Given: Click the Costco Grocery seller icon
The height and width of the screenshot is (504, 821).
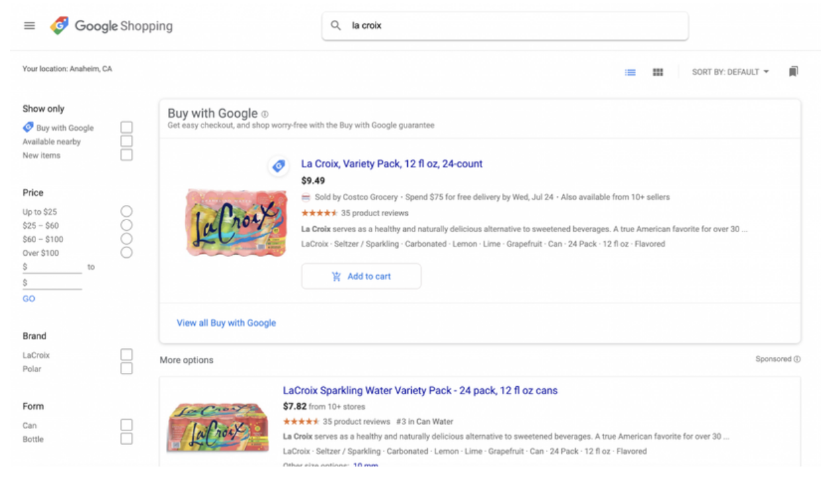Looking at the screenshot, I should click(x=305, y=197).
